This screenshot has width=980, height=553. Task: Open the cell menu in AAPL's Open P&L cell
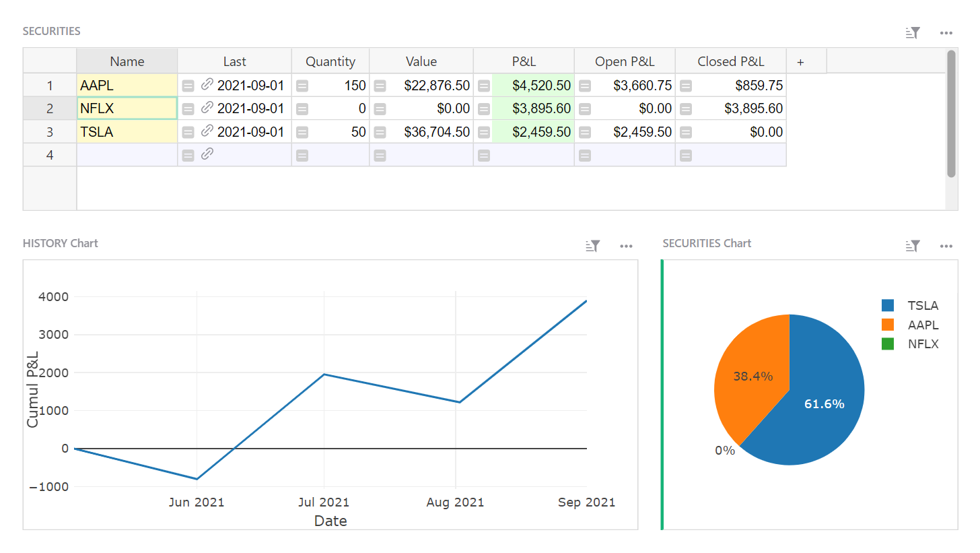(584, 85)
